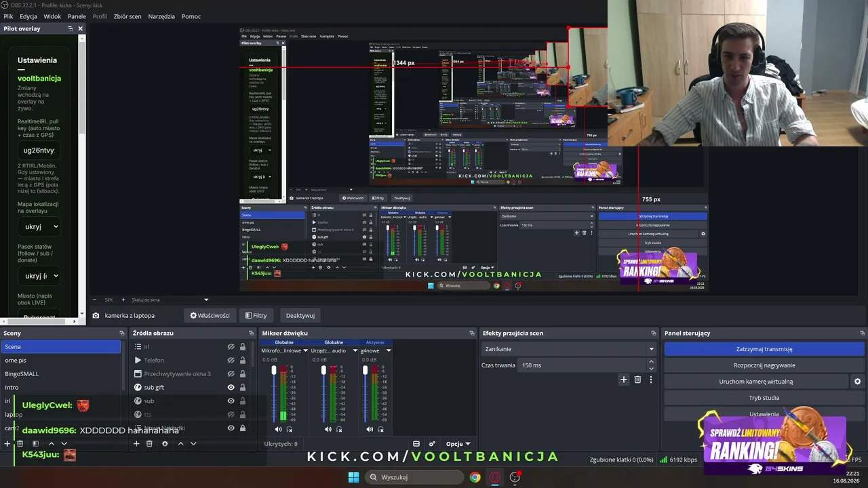Show the tts source

coord(231,414)
